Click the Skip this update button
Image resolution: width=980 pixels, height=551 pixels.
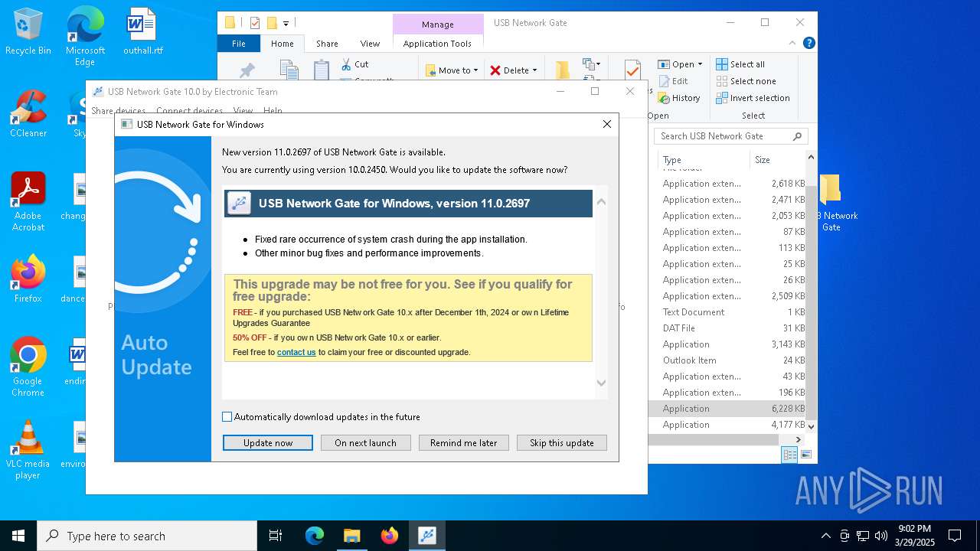[x=562, y=443]
